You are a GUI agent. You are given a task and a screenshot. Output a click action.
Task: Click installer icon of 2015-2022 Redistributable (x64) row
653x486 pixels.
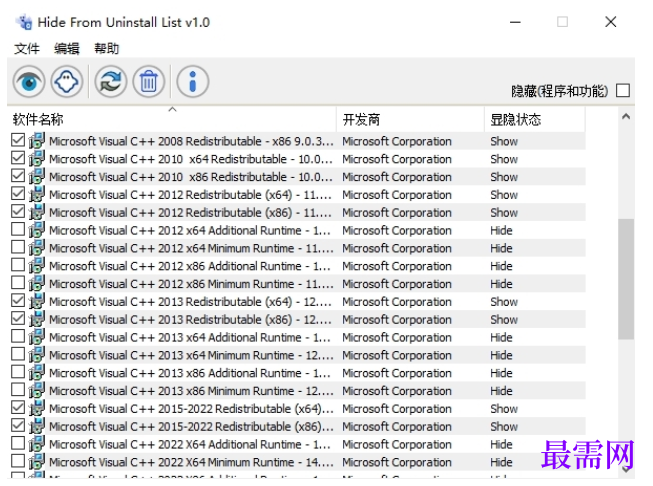click(37, 409)
